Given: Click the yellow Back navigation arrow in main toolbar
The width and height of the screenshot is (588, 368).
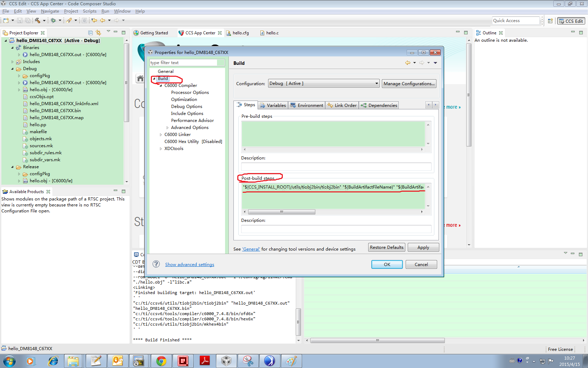Looking at the screenshot, I should 103,20.
